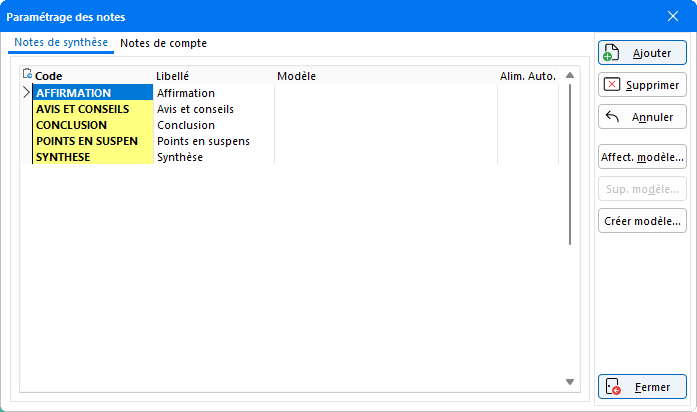Screen dimensions: 697x412
Task: Click the undo arrow icon on Annuler
Action: tap(613, 117)
